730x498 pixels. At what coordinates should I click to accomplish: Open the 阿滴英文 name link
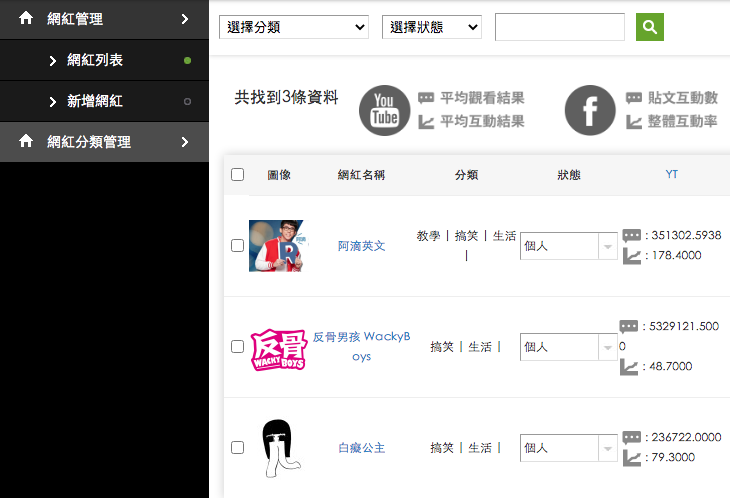[361, 246]
